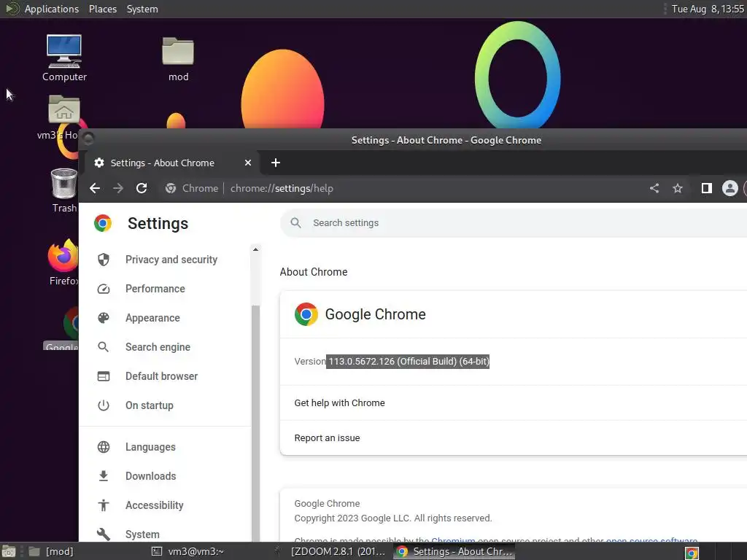Click the date and time clock
This screenshot has height=560, width=747.
coord(708,9)
